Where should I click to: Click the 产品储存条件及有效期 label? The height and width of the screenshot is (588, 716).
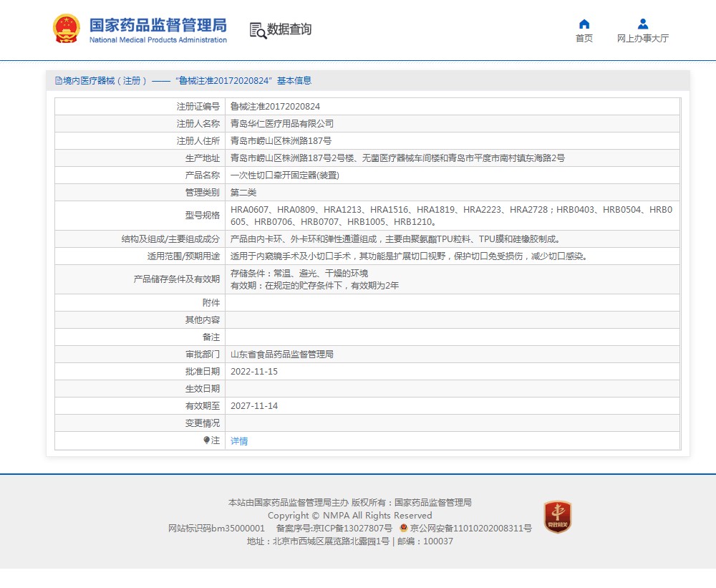[177, 279]
